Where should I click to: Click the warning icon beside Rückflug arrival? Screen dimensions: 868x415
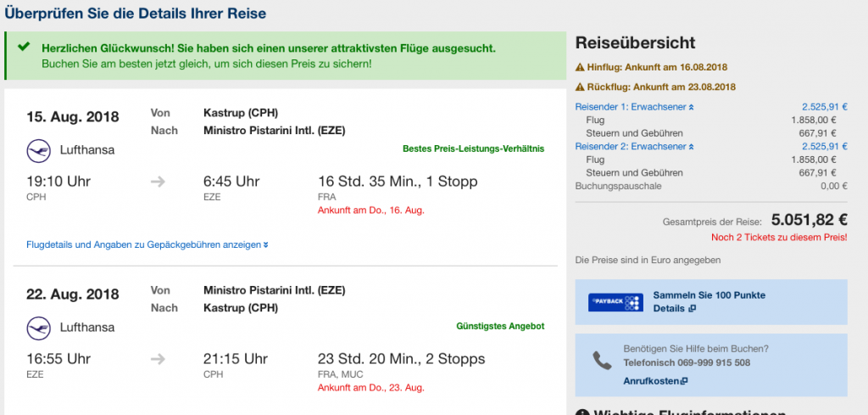click(x=580, y=87)
